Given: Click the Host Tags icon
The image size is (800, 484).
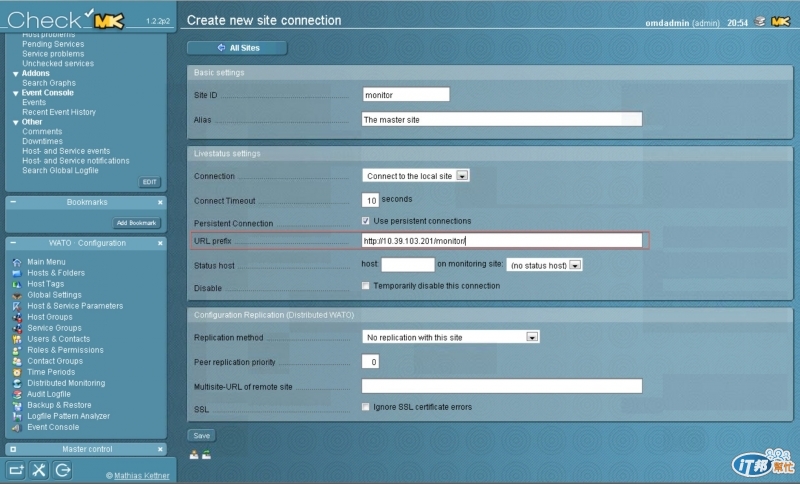Looking at the screenshot, I should coord(17,284).
